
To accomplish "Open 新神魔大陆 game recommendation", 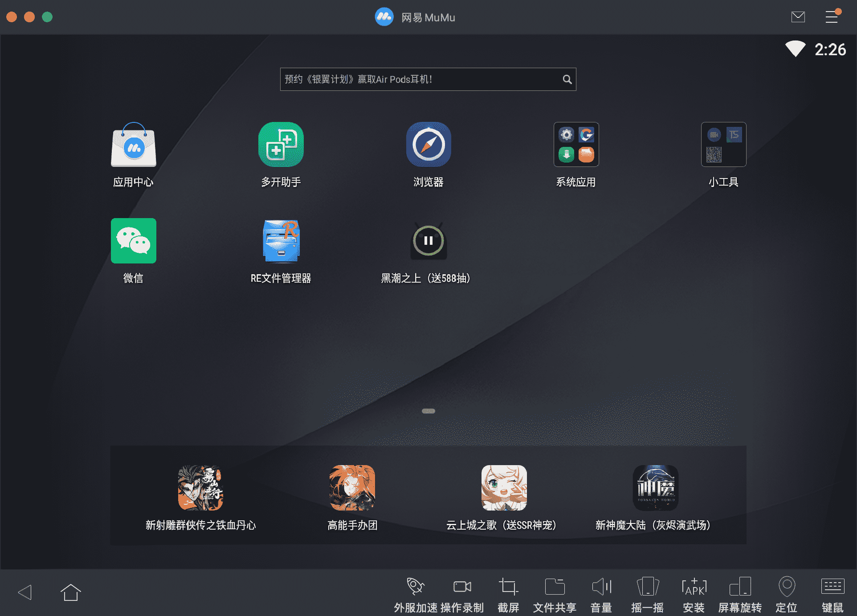I will pos(655,488).
